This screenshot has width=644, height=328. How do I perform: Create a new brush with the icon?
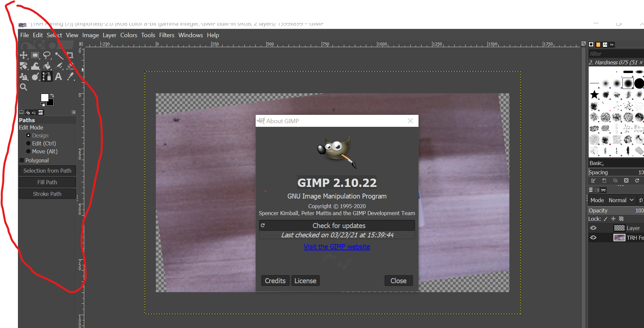[604, 181]
